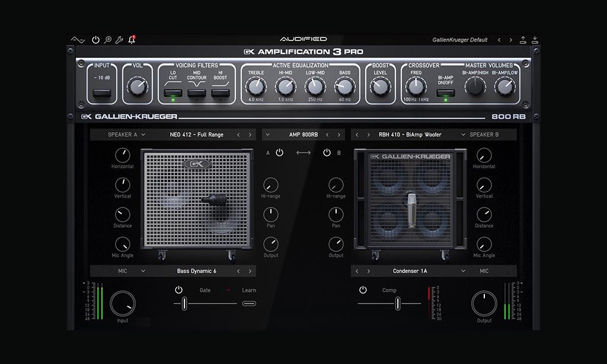Click the waveform logo icon in top toolbar

78,40
